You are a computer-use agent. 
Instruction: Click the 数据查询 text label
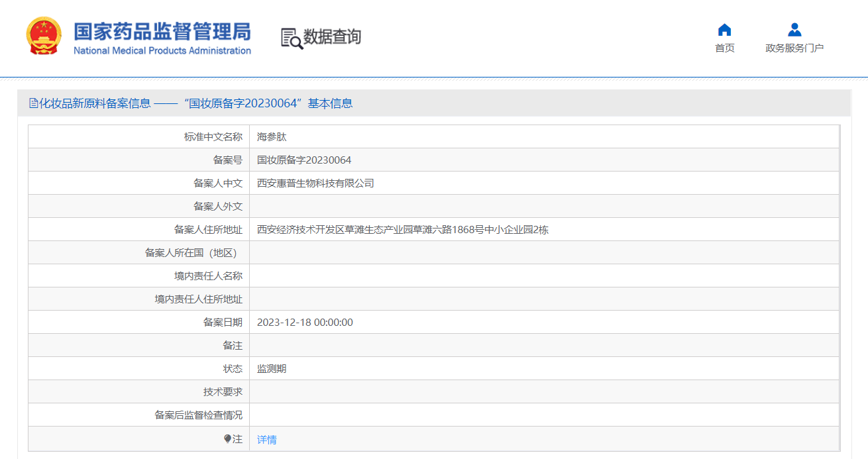pos(331,38)
